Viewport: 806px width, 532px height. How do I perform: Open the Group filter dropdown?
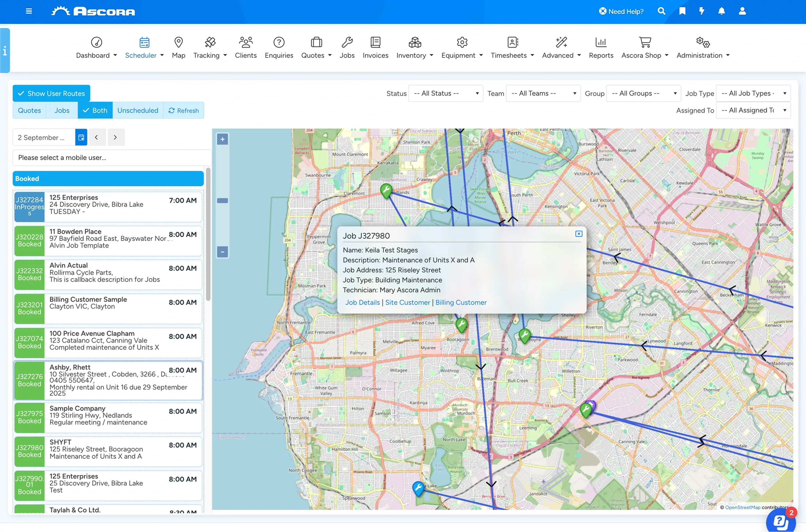(643, 93)
